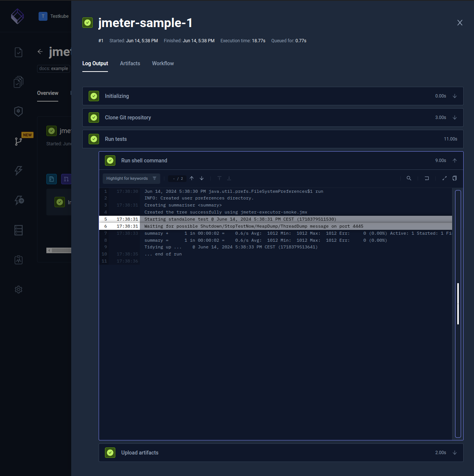This screenshot has width=474, height=476.
Task: Click the copy log output icon
Action: pos(454,178)
